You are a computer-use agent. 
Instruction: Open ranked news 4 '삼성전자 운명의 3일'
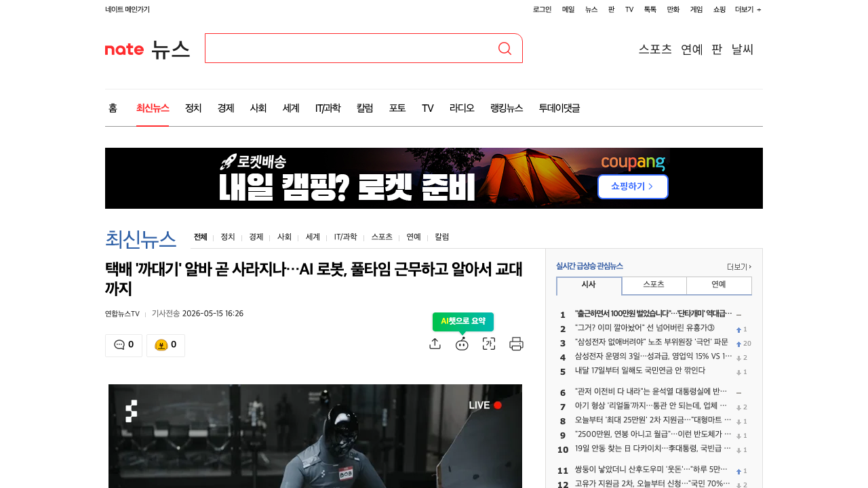pyautogui.click(x=654, y=357)
